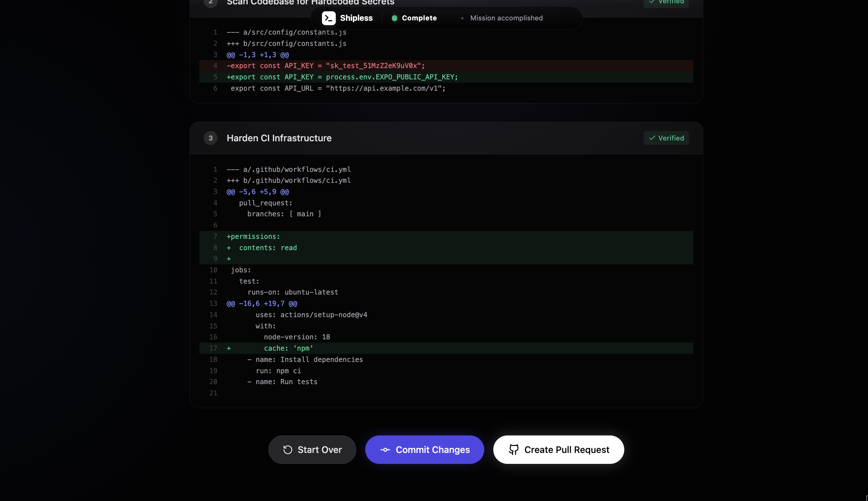Click the checkmark in Harden CI Verified badge
Screen dimensions: 868x501
(652, 138)
